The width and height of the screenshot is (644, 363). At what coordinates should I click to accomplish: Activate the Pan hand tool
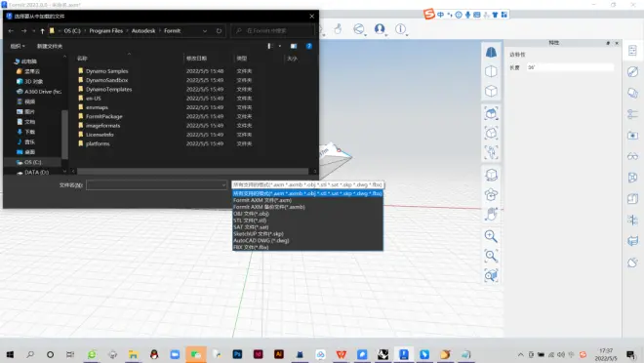coord(491,214)
